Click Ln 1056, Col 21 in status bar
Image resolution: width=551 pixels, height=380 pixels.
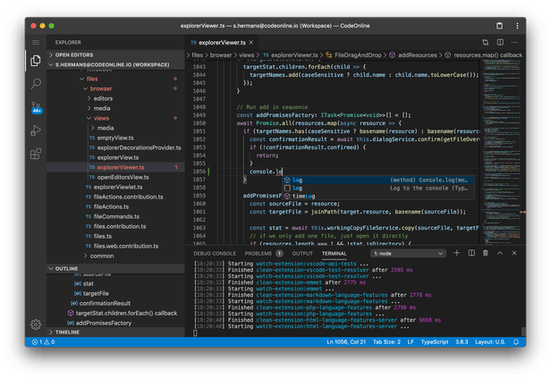[346, 342]
